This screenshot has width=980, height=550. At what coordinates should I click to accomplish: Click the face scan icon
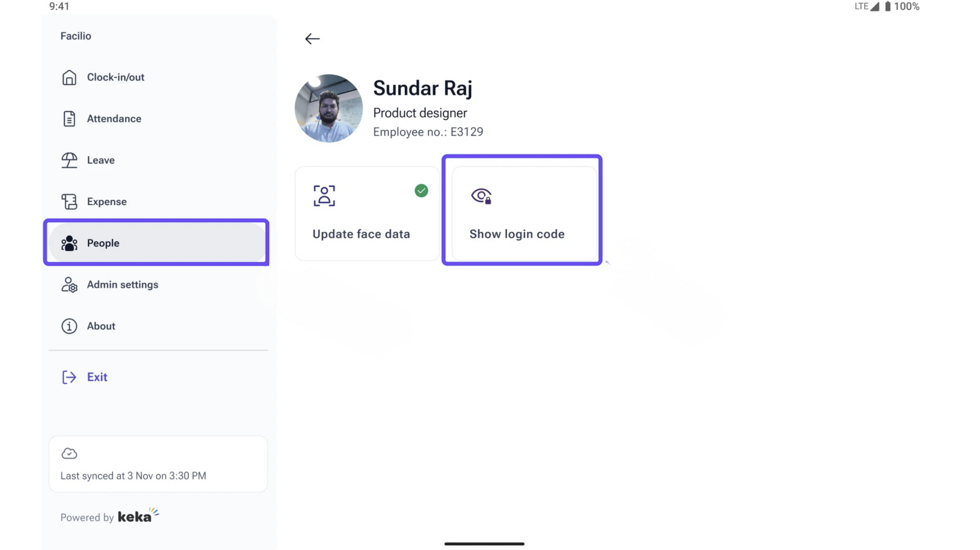coord(324,196)
